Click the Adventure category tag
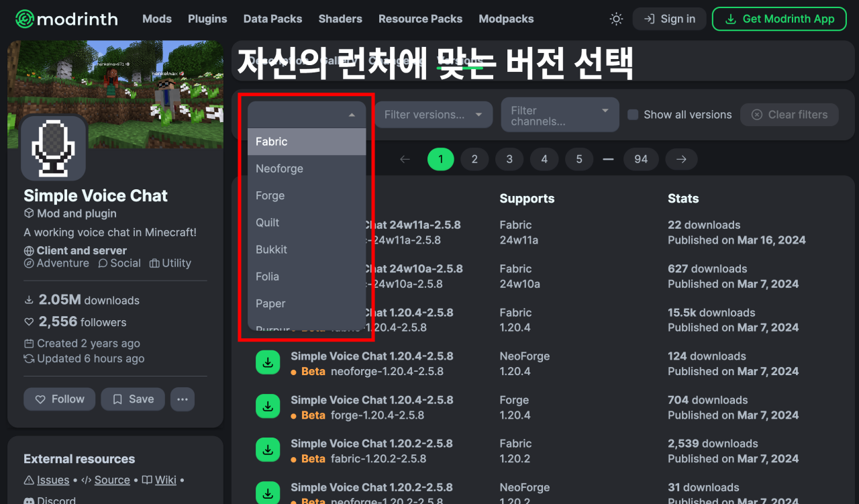The height and width of the screenshot is (504, 859). [56, 263]
